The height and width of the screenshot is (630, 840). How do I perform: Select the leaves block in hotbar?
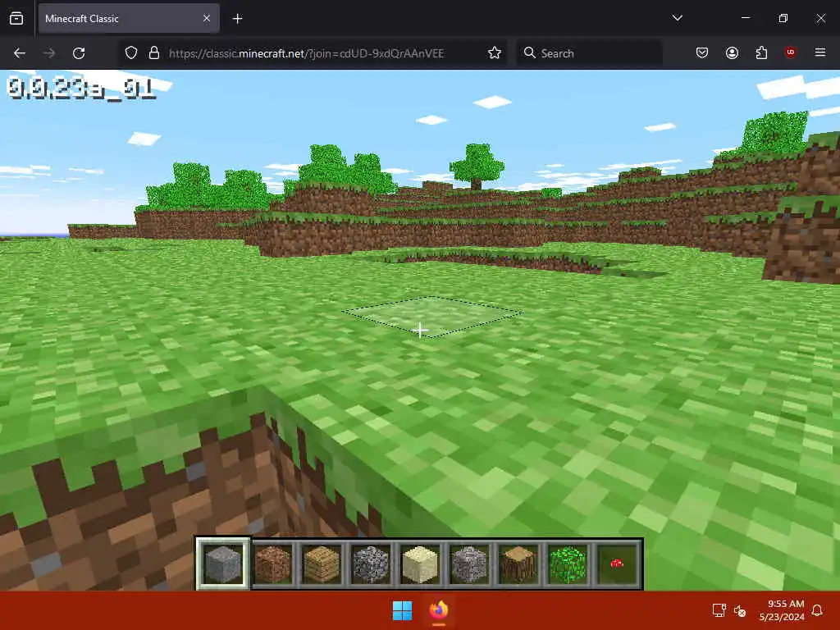tap(568, 564)
